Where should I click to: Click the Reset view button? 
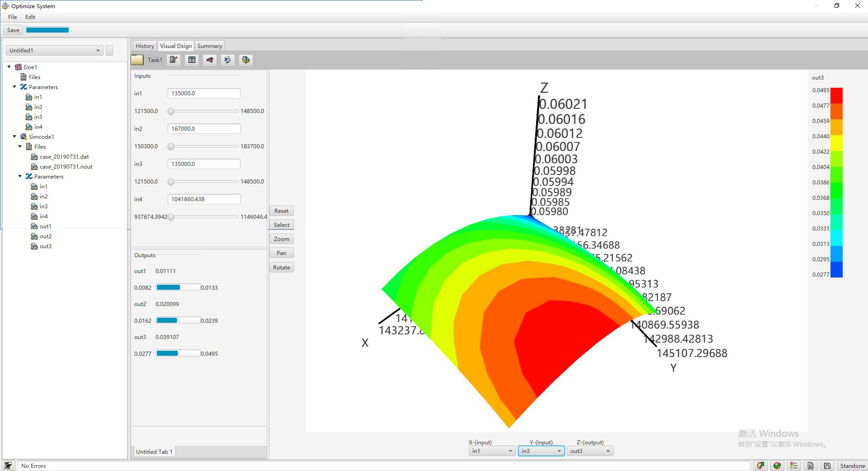[281, 211]
